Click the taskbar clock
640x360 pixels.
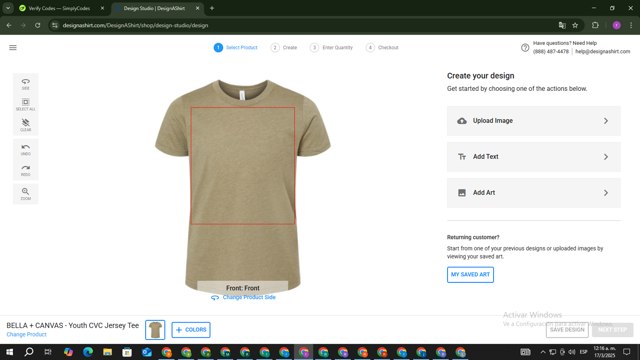coord(604,352)
